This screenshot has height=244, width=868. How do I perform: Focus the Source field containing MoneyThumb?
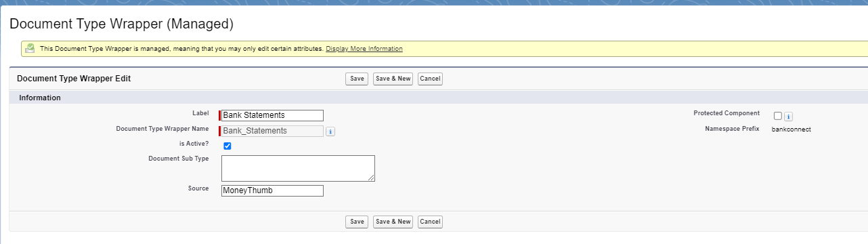tap(272, 190)
